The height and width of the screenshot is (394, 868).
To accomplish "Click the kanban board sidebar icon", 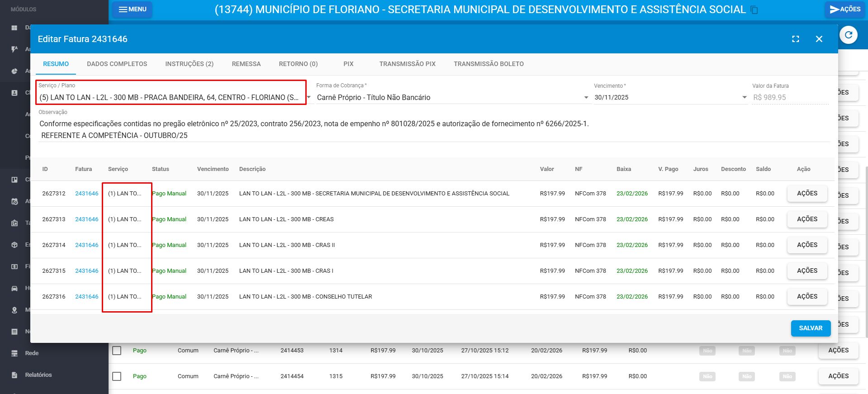I will (x=14, y=180).
